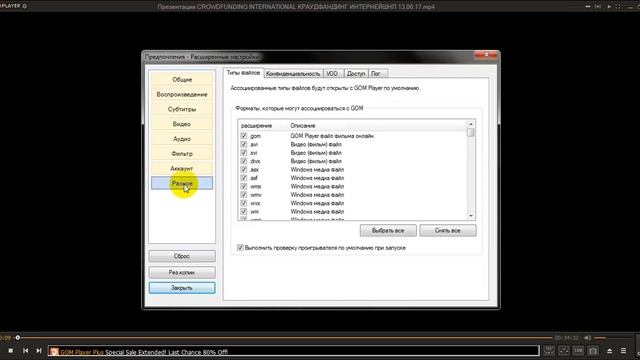Uncheck the .gom extension checkbox

point(244,136)
